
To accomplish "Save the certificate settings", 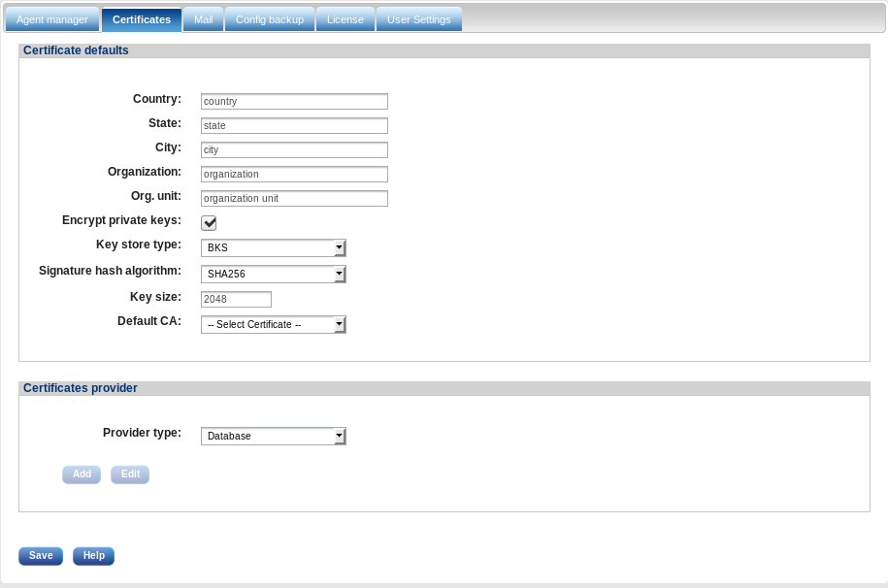I will (x=41, y=556).
